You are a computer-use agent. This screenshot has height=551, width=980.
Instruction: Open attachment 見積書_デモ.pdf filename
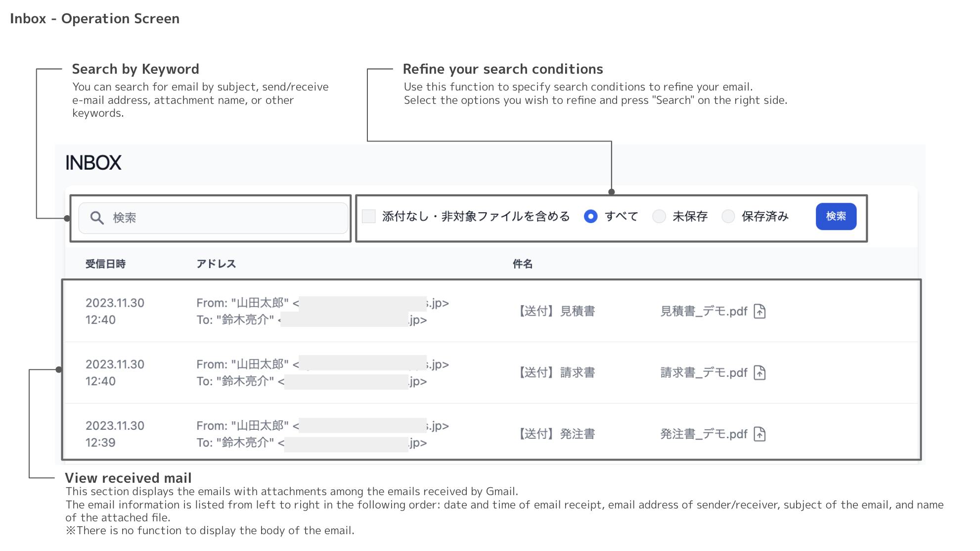click(704, 311)
